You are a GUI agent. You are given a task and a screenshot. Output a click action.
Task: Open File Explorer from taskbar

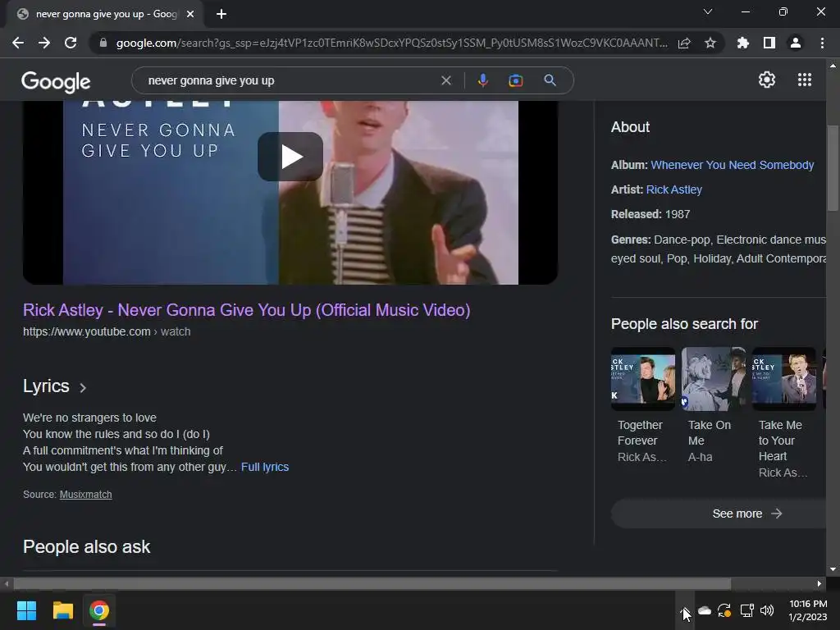point(62,610)
